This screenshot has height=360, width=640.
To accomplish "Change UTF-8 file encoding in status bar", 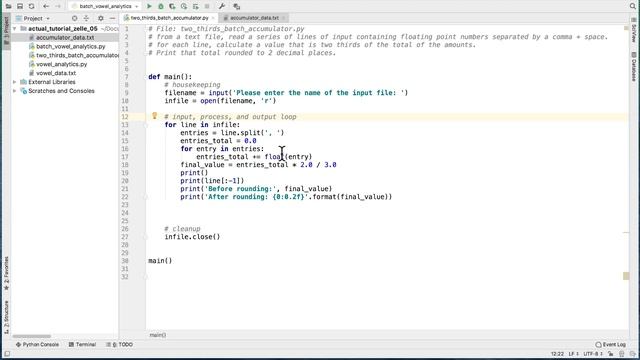I will click(x=593, y=354).
